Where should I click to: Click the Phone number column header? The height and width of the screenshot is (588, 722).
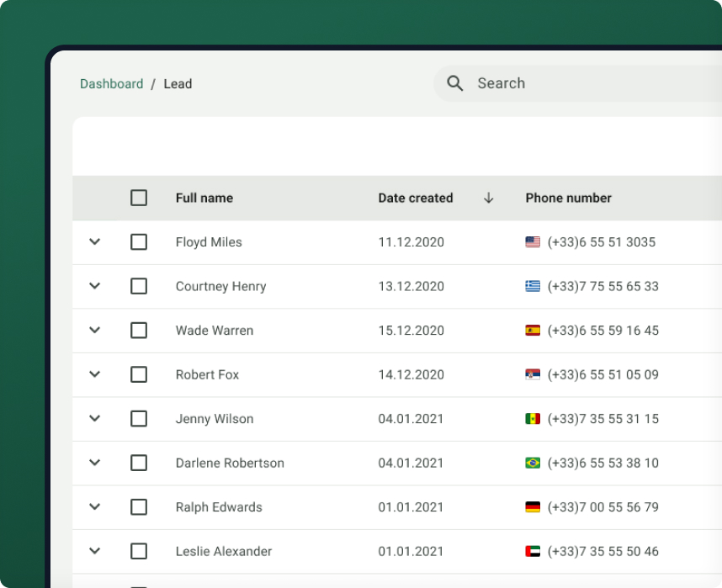point(569,198)
